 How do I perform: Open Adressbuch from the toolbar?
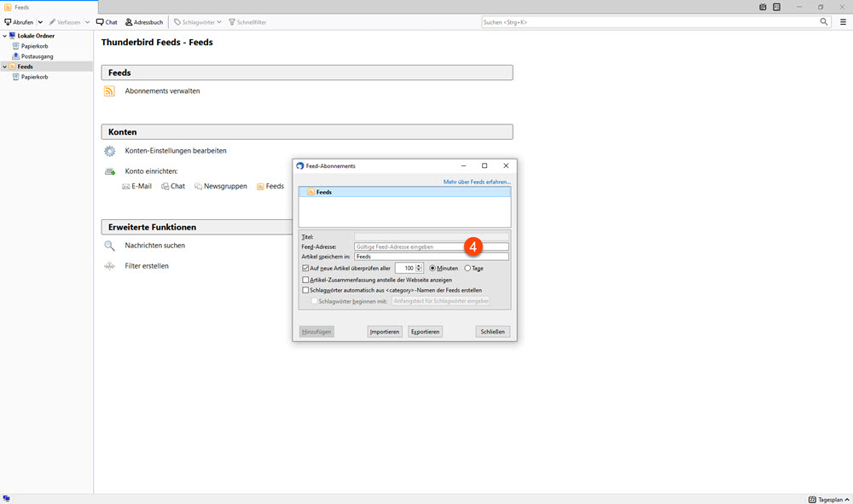pos(144,22)
